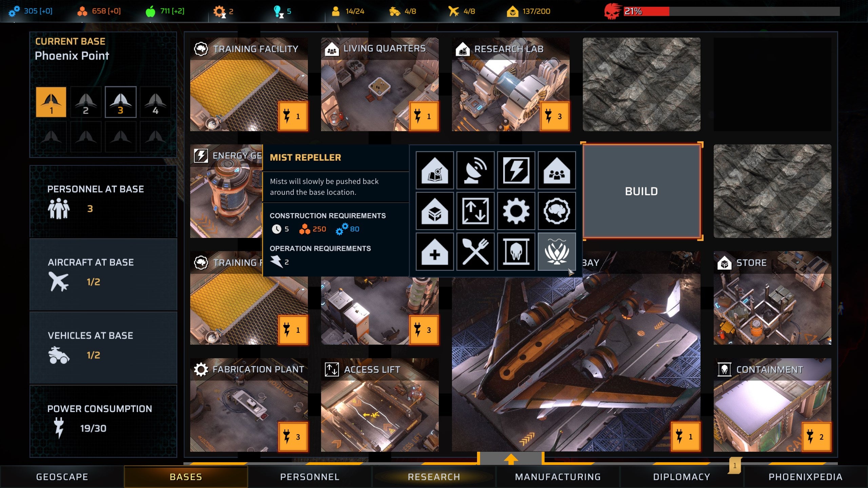Expand the store facility panel
The image size is (868, 488).
772,298
